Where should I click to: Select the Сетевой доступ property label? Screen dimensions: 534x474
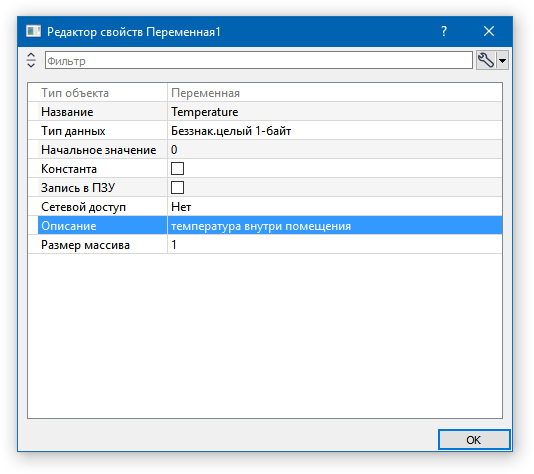coord(83,207)
